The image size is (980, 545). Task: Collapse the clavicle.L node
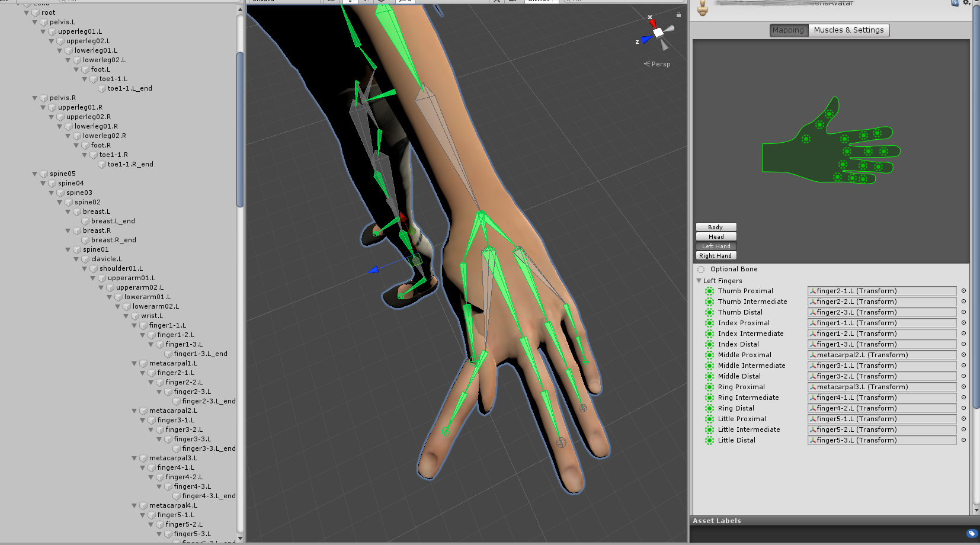[x=76, y=259]
